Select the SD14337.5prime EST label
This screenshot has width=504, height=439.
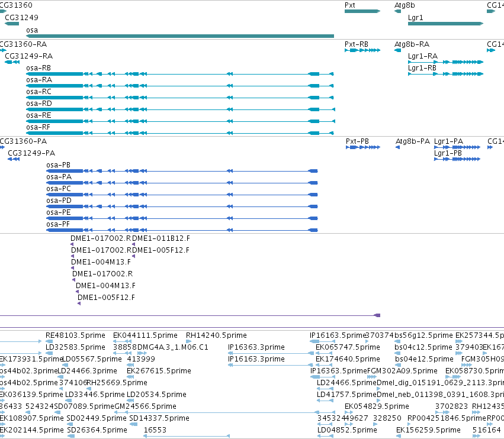[x=159, y=418]
